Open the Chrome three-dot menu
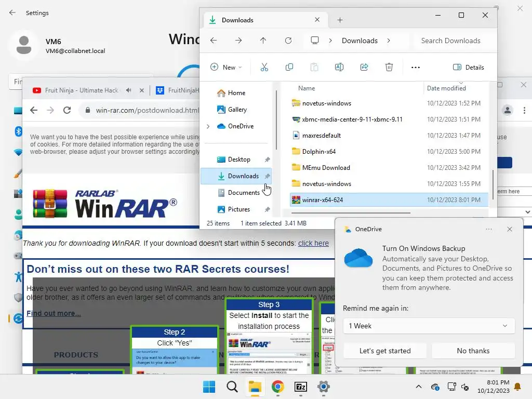The height and width of the screenshot is (399, 532). pyautogui.click(x=524, y=110)
